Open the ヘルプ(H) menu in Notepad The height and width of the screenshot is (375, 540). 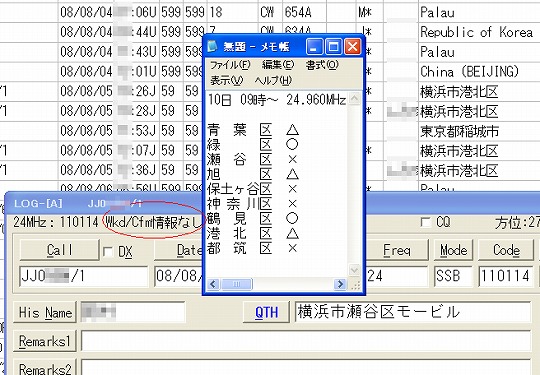[x=273, y=80]
